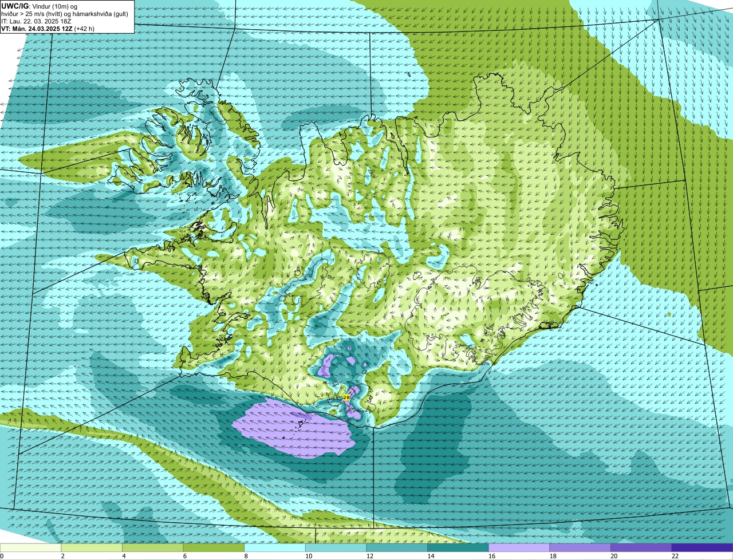Pick the 12–14 m/s legend swatch
This screenshot has width=733, height=560.
tap(397, 547)
